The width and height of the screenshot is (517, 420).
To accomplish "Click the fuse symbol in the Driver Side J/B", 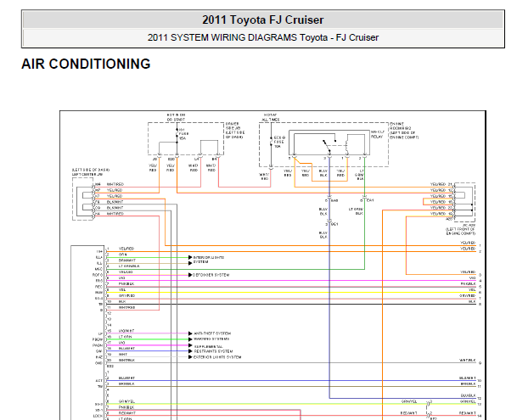I will 177,134.
